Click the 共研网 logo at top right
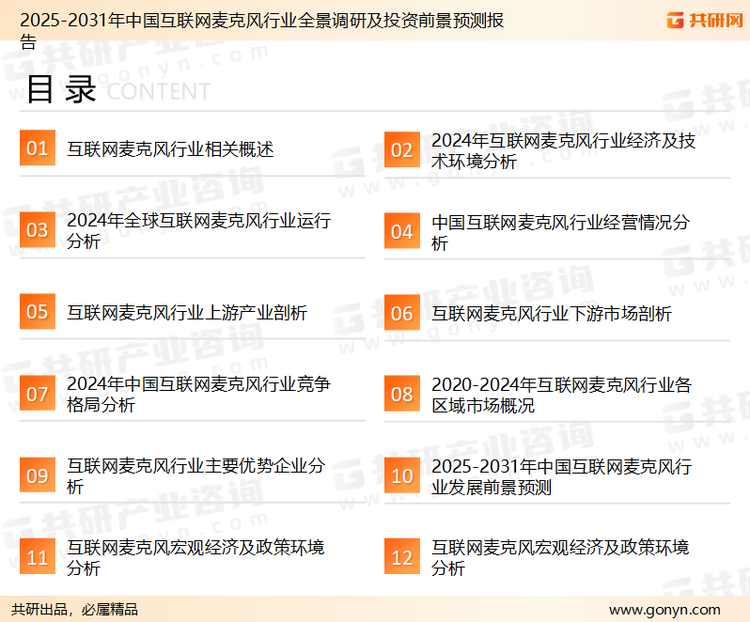750x622 pixels. point(705,20)
